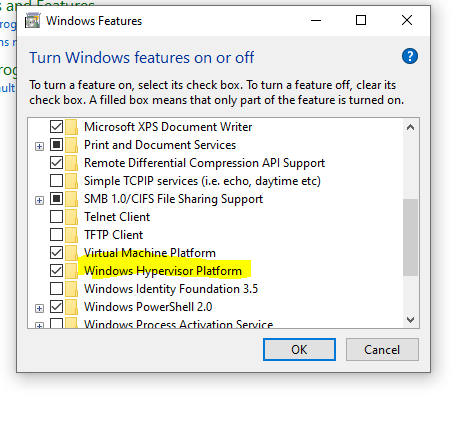Select Print and Document Services row text
The height and width of the screenshot is (436, 468).
[x=160, y=145]
